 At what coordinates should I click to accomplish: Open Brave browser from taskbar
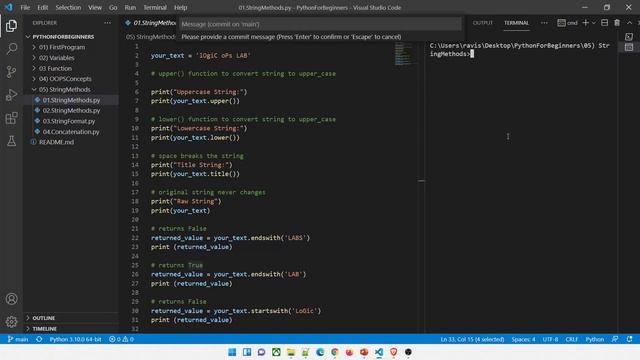[393, 352]
